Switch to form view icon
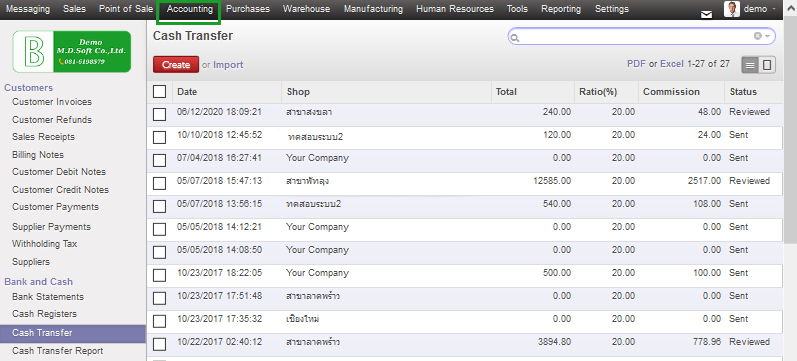Image resolution: width=797 pixels, height=361 pixels. pyautogui.click(x=767, y=65)
